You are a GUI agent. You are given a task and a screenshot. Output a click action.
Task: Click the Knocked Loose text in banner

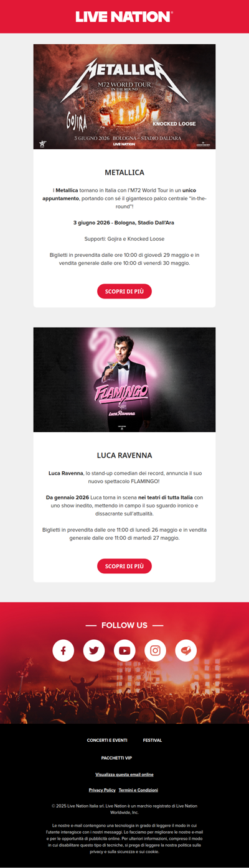tap(174, 124)
